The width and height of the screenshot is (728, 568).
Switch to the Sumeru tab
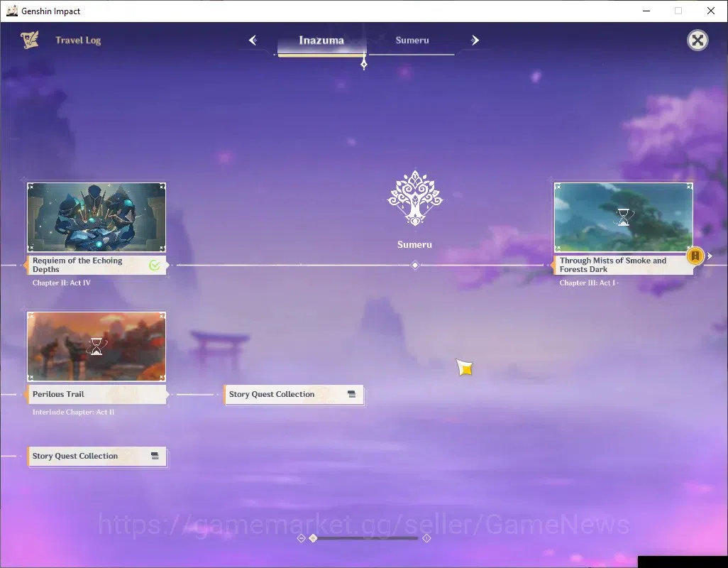pyautogui.click(x=412, y=40)
